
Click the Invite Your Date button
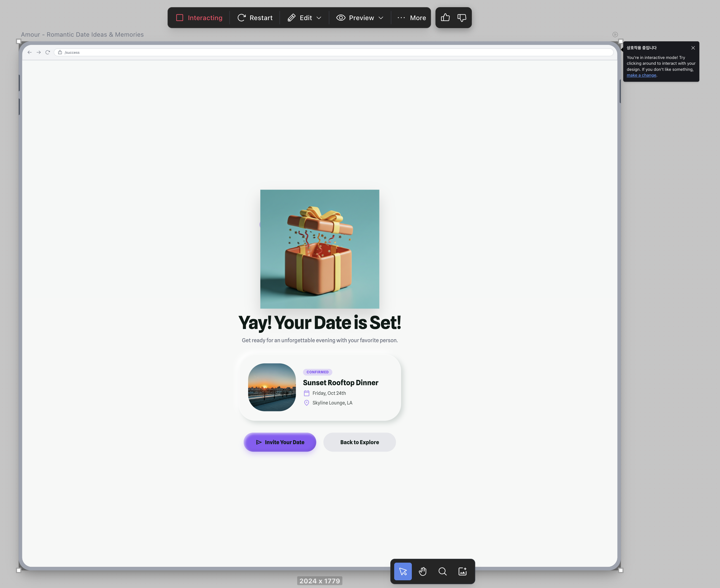(x=280, y=442)
